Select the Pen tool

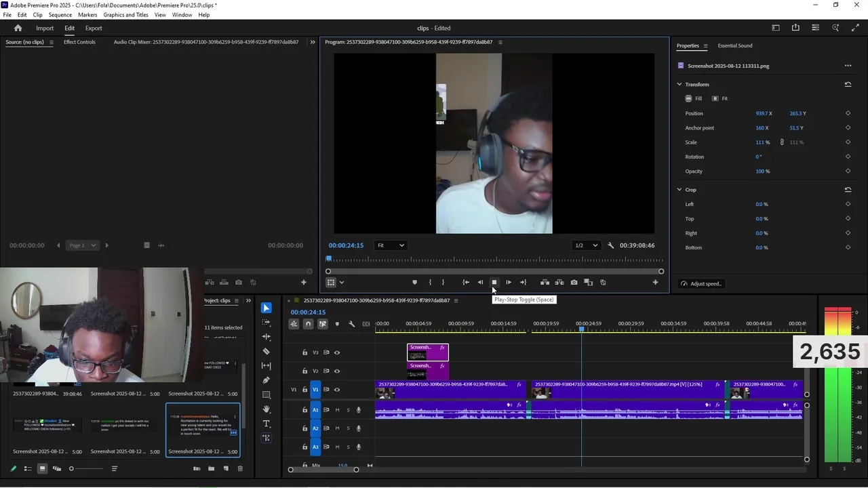pyautogui.click(x=266, y=380)
